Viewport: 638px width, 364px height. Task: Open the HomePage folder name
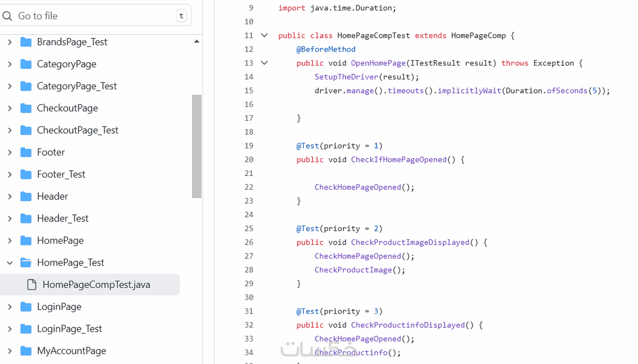60,241
